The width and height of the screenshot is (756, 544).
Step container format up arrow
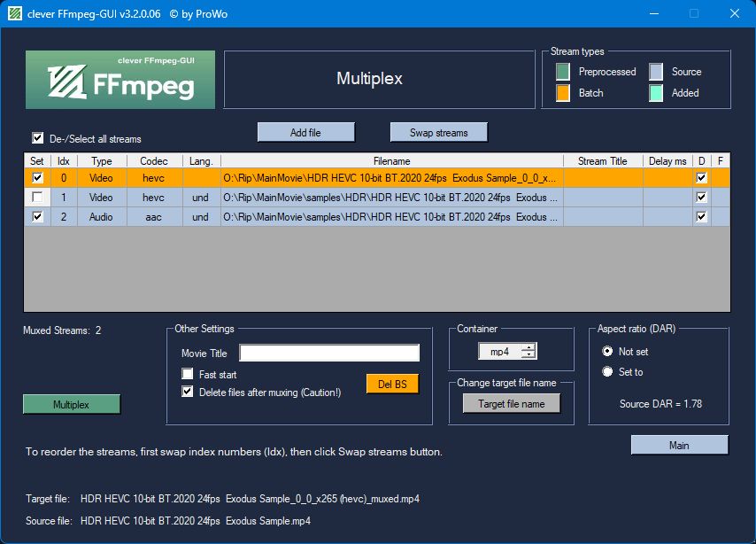528,347
